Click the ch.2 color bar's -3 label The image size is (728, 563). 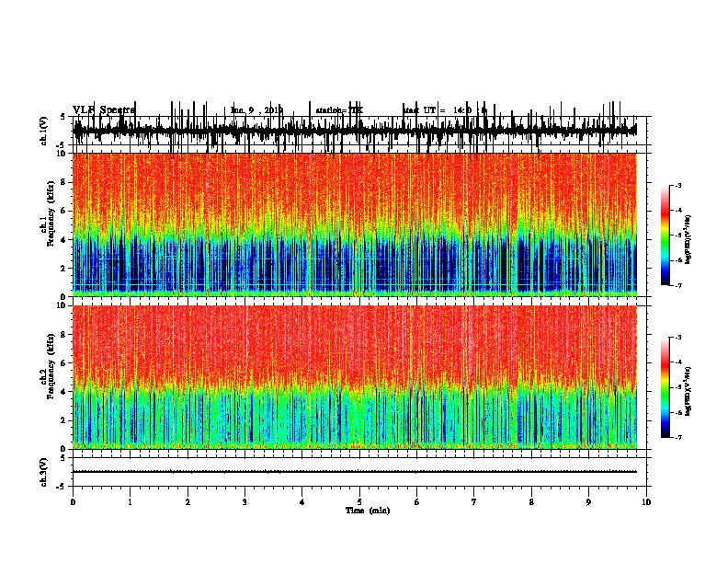678,338
